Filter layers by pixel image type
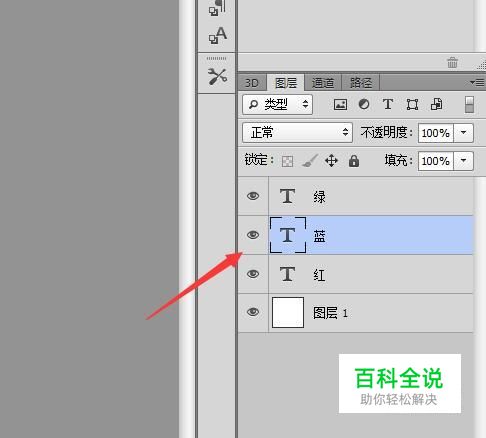This screenshot has height=438, width=486. (340, 105)
